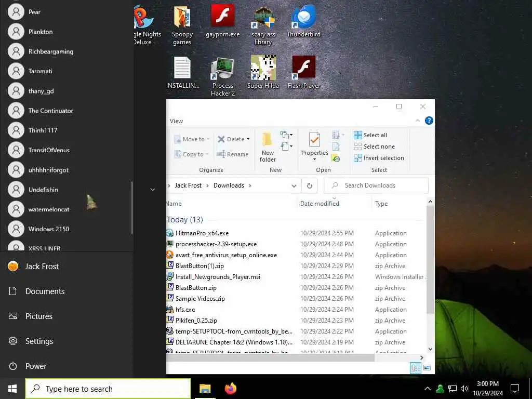Click the expand chevron beside the Start user list

coord(153,190)
